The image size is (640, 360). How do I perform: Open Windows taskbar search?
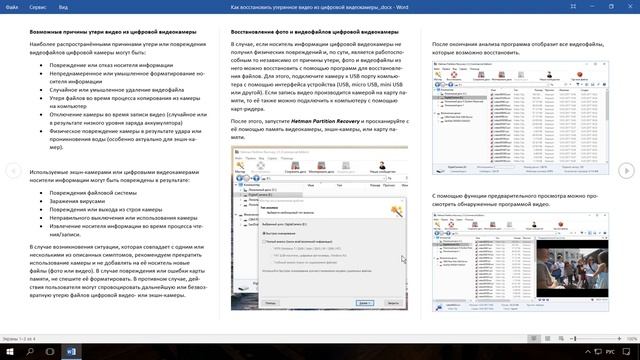(x=30, y=351)
